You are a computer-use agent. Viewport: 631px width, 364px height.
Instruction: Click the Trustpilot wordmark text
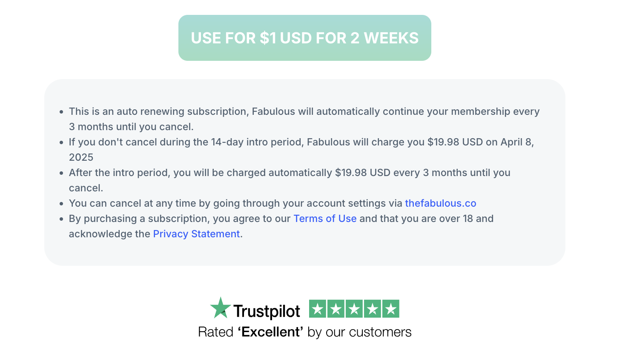[267, 311]
